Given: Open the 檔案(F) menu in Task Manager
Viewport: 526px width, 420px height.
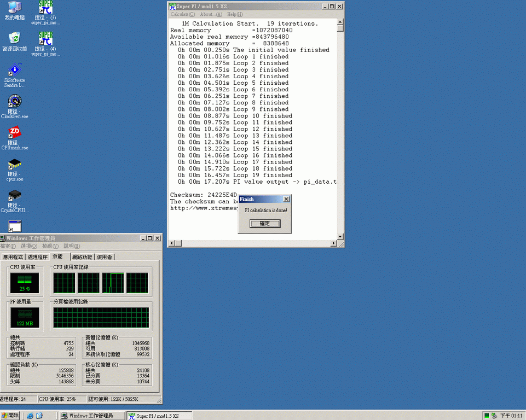Looking at the screenshot, I should (8, 246).
